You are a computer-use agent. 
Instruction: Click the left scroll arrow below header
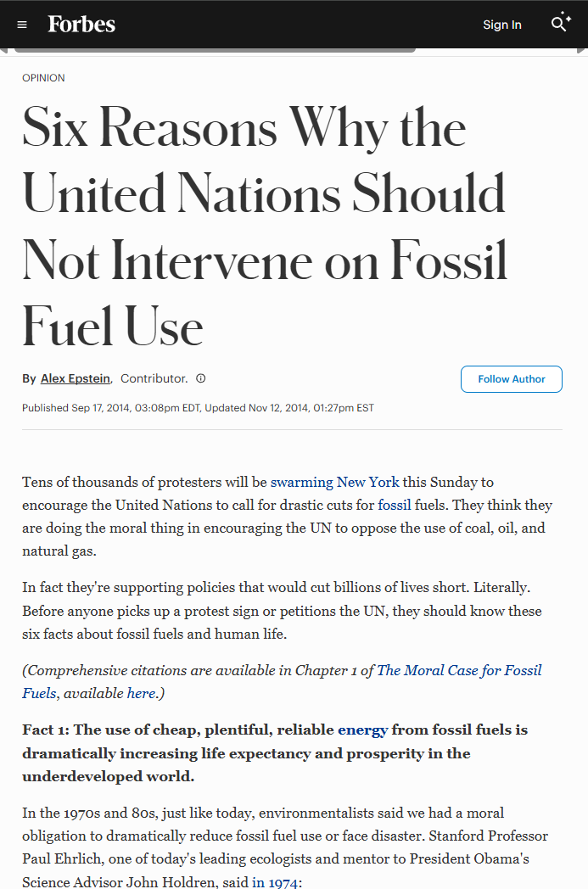3,51
